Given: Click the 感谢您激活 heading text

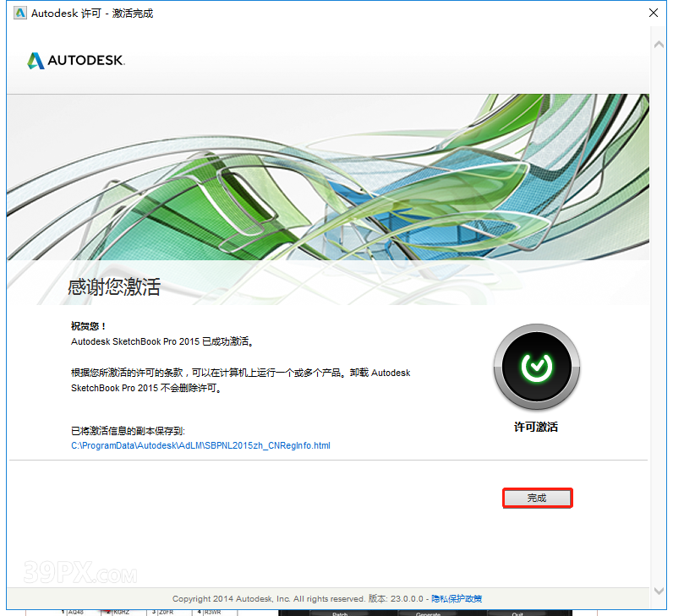Looking at the screenshot, I should [x=114, y=286].
